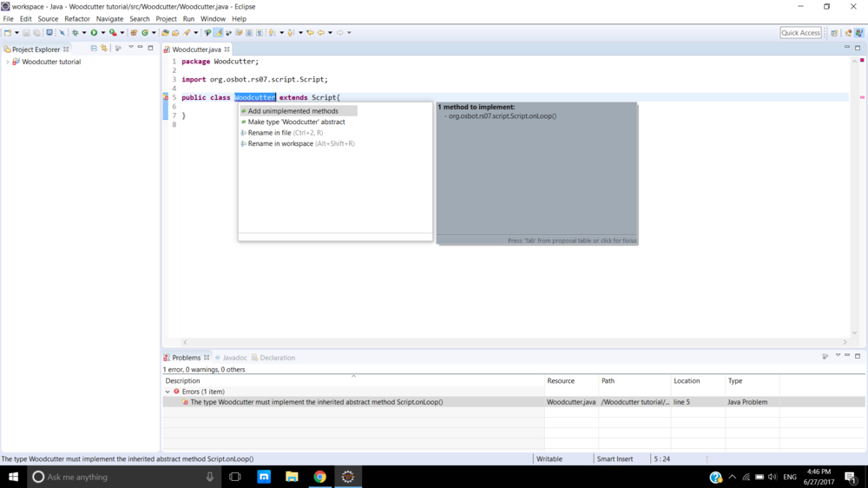The image size is (868, 488).
Task: Click the editor vertical scrollbar down arrow
Action: click(855, 333)
